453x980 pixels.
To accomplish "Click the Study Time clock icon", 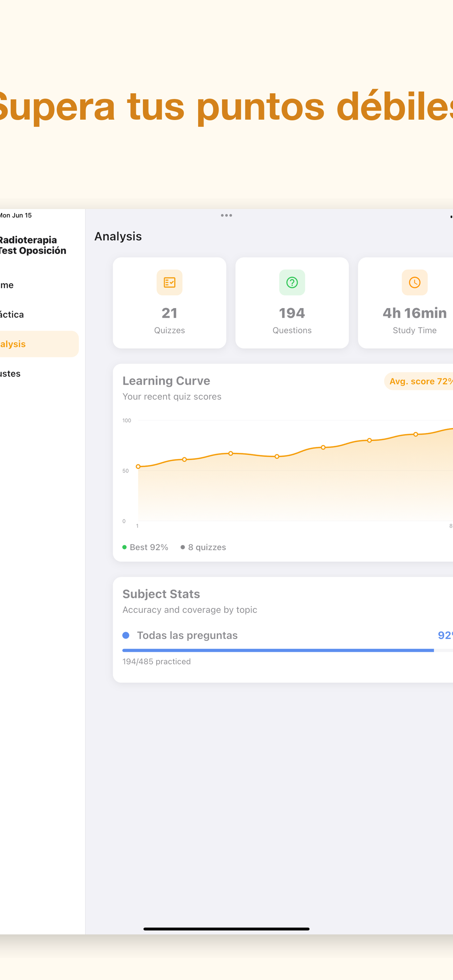I will tap(415, 282).
